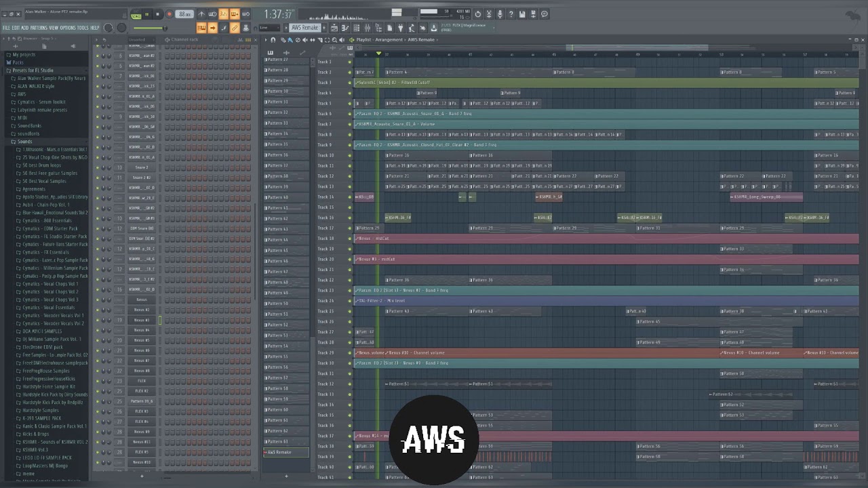The image size is (868, 488).
Task: Toggle the link/multilink controllers icon
Action: tap(235, 28)
